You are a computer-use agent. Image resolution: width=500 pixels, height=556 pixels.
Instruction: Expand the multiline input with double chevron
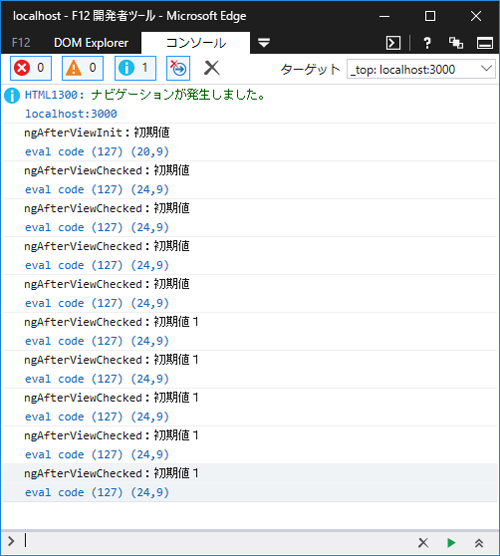(x=479, y=543)
